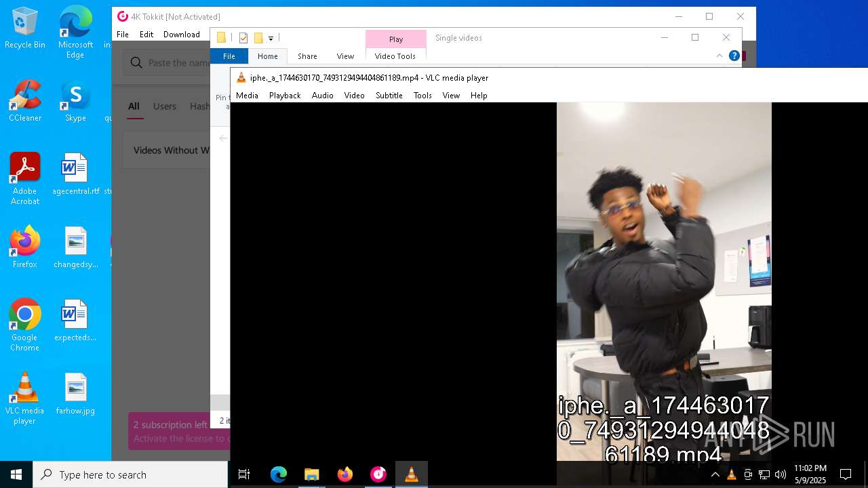Switch to 4K Tokkit from the taskbar
Viewport: 868px width, 488px height.
[378, 474]
